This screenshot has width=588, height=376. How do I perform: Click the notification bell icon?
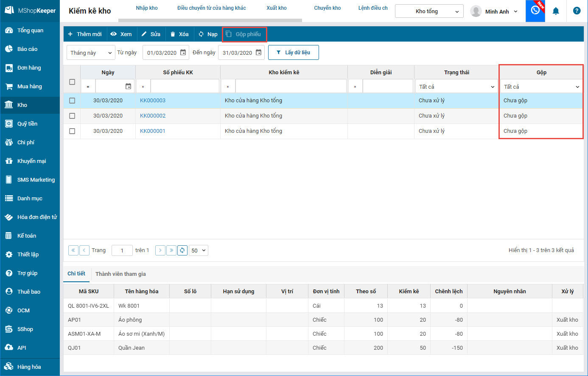pyautogui.click(x=556, y=11)
